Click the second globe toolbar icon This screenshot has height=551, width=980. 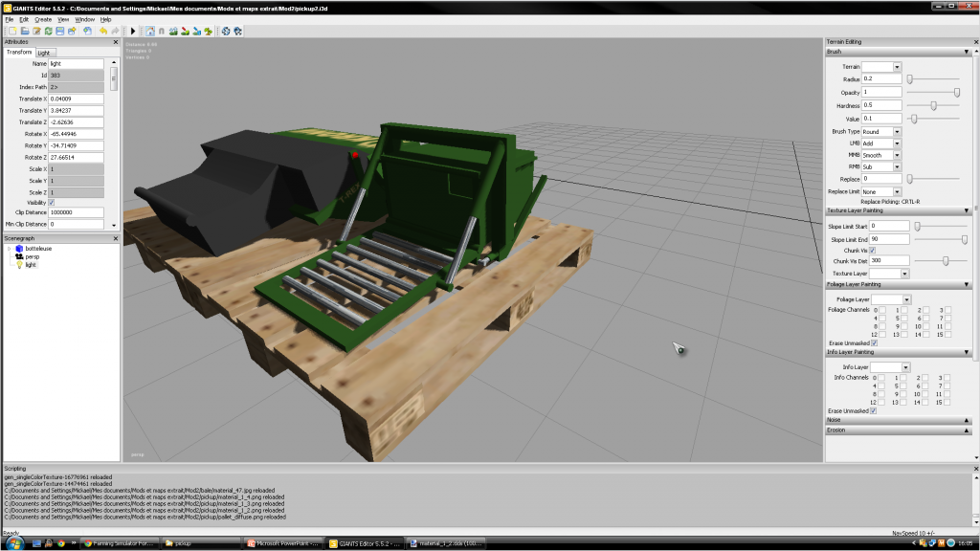tap(237, 31)
